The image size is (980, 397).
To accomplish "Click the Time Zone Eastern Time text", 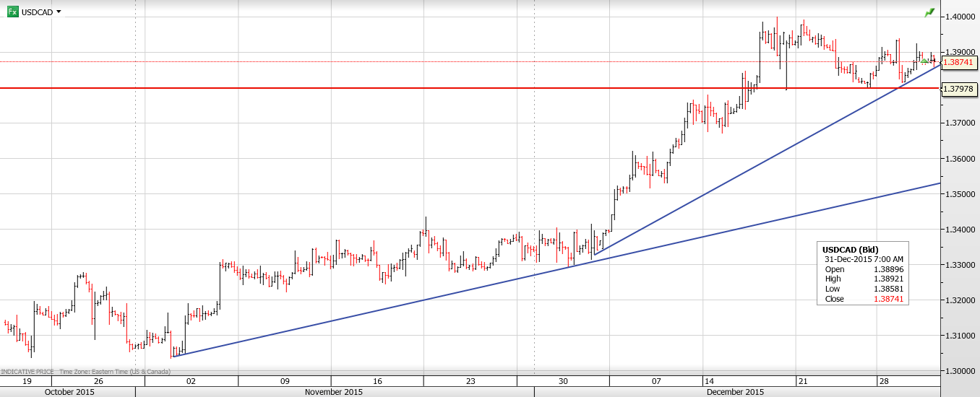I will (114, 371).
